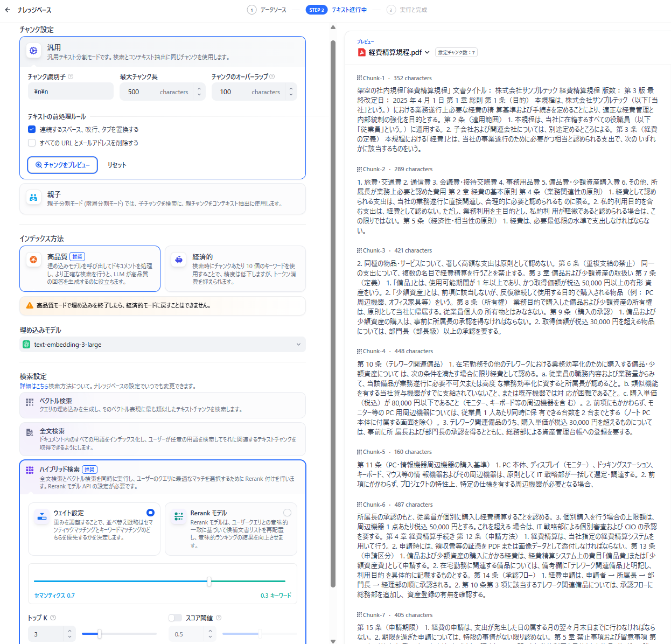Select the 親子 parent-child chunk mode icon
The image size is (671, 644).
(x=33, y=198)
